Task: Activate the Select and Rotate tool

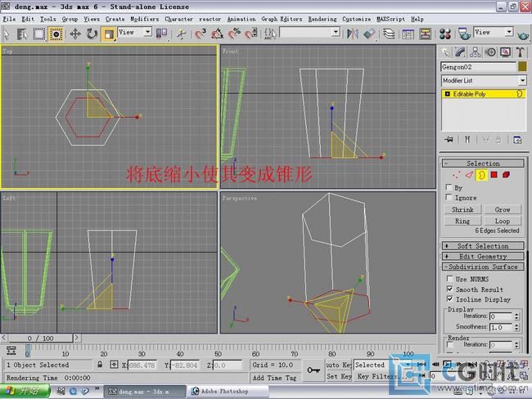Action: (x=92, y=34)
